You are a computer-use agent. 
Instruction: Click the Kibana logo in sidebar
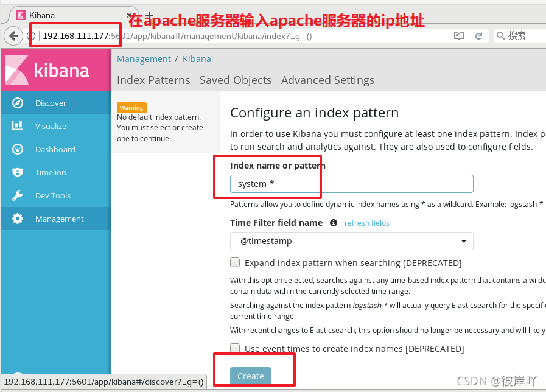coord(56,70)
